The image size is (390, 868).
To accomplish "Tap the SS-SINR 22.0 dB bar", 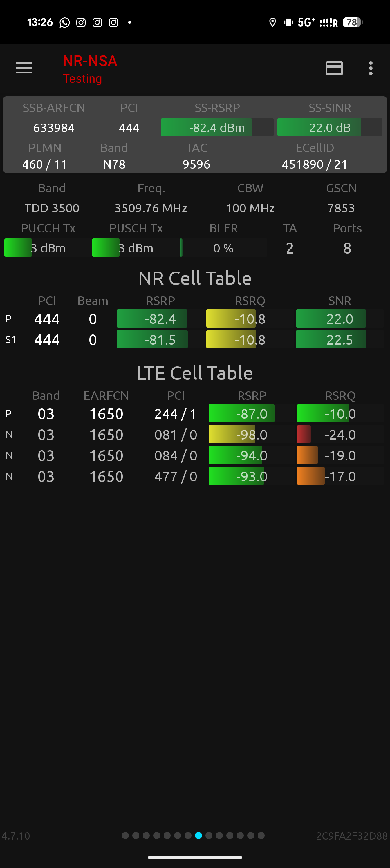I will tap(329, 127).
